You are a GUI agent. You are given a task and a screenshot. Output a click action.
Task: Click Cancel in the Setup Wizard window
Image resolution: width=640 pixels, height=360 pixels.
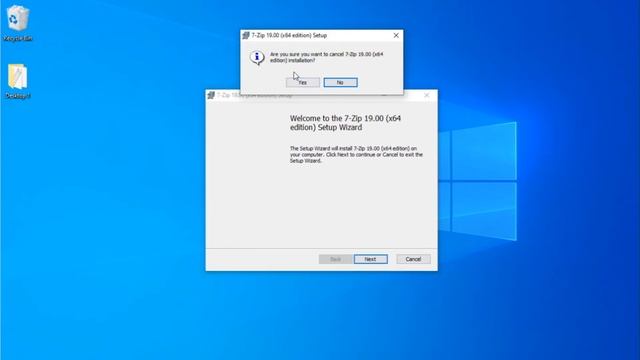(x=413, y=259)
